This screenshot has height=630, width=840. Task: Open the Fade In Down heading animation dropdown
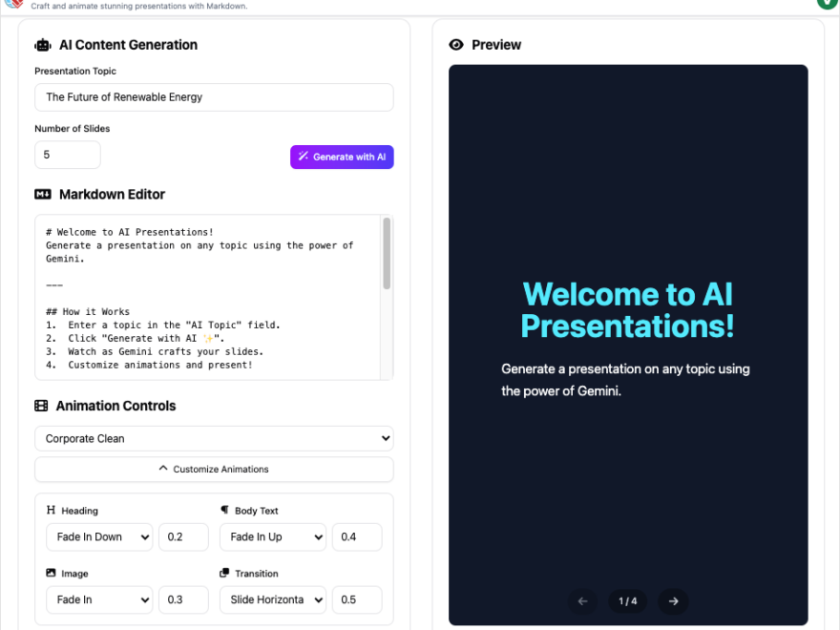99,536
